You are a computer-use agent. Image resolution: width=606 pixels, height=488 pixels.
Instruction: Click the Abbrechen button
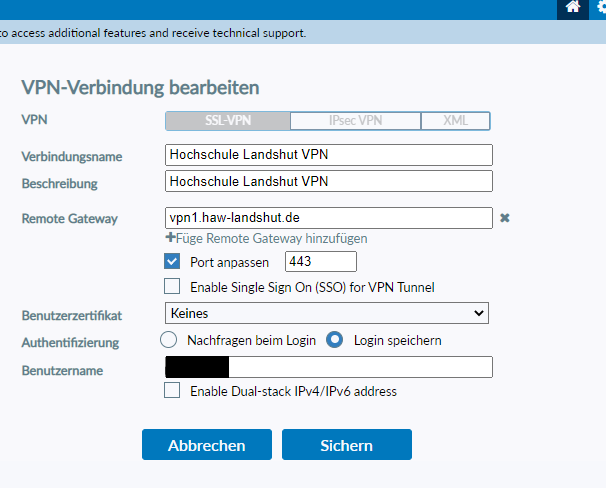coord(207,445)
